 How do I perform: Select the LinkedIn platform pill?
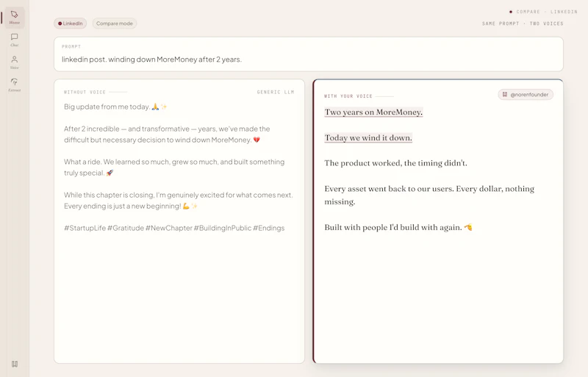click(x=70, y=24)
